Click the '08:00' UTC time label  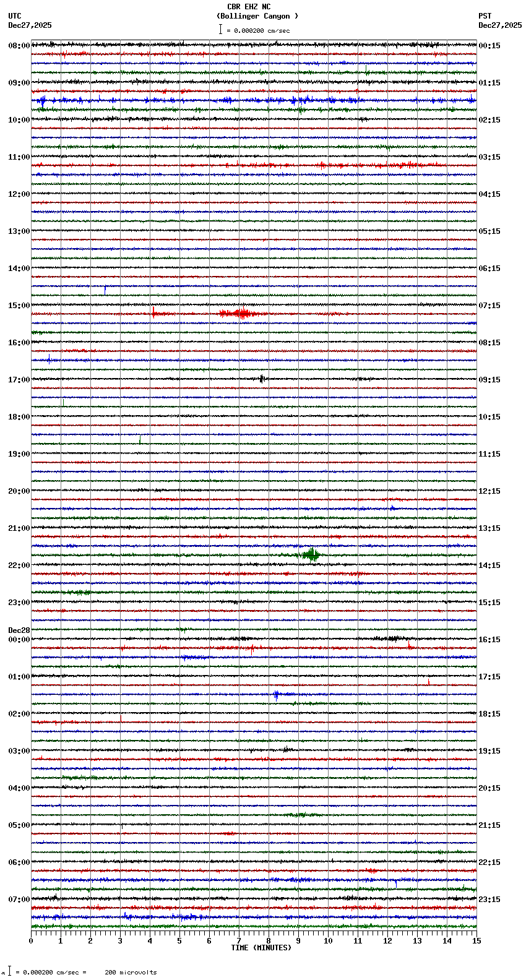[19, 46]
